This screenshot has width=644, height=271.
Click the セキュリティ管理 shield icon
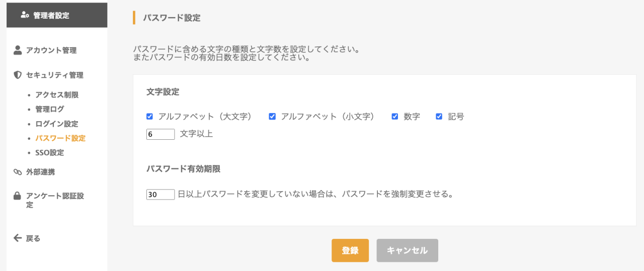pos(18,75)
